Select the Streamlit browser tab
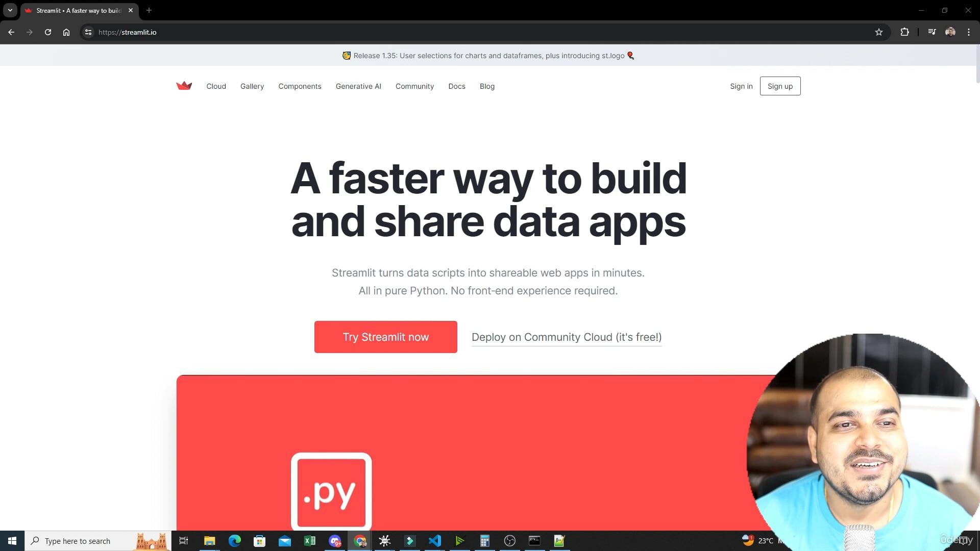Screen dimensions: 980x551 point(79,10)
